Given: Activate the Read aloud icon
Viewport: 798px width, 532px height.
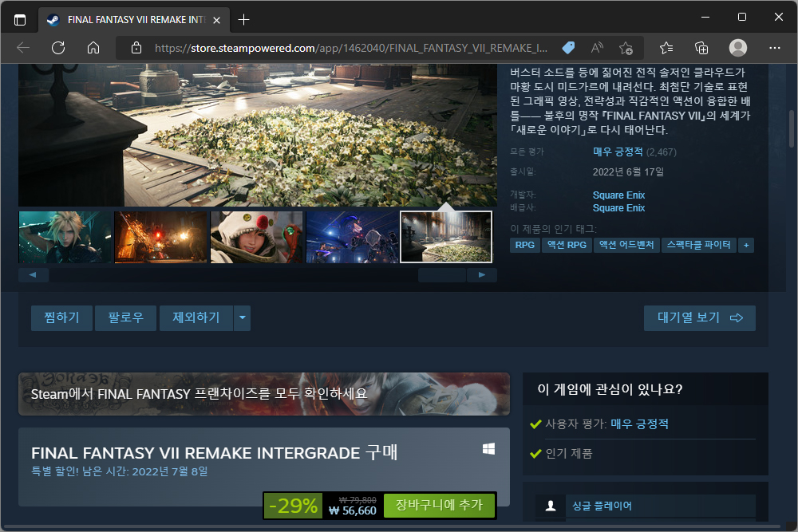Looking at the screenshot, I should click(x=597, y=48).
